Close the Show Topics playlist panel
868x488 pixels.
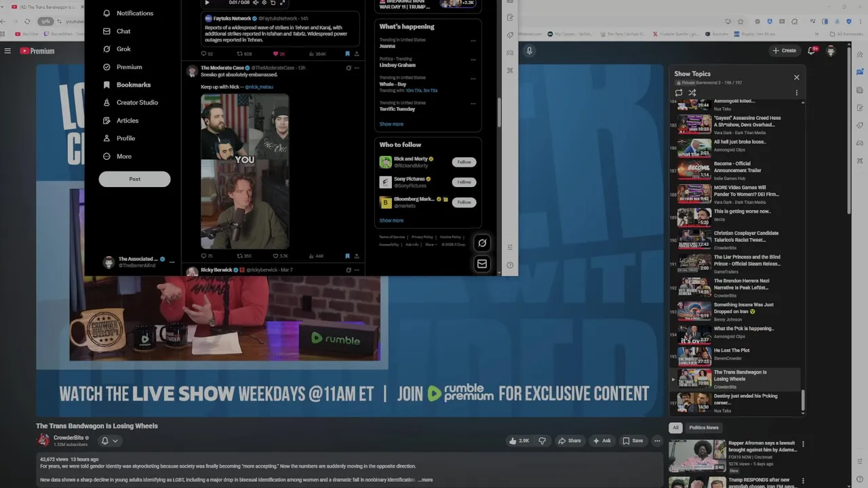coord(797,77)
